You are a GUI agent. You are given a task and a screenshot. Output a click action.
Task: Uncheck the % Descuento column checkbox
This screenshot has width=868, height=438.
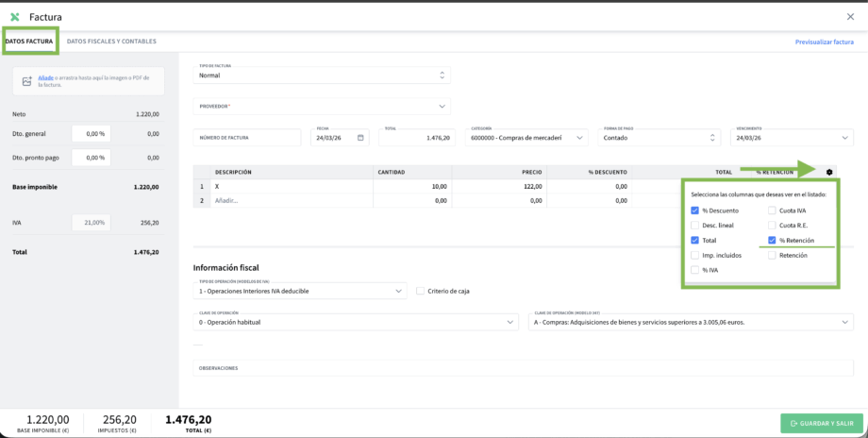(695, 211)
